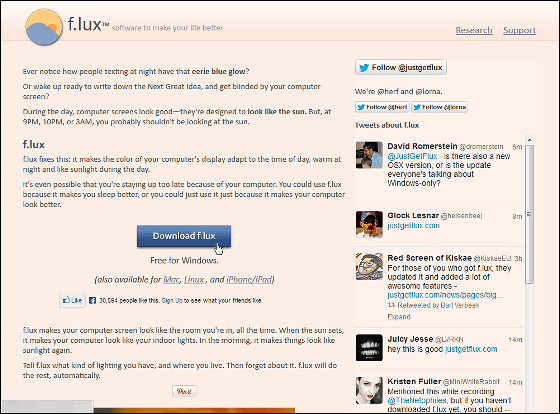Open the Support link

pos(519,30)
